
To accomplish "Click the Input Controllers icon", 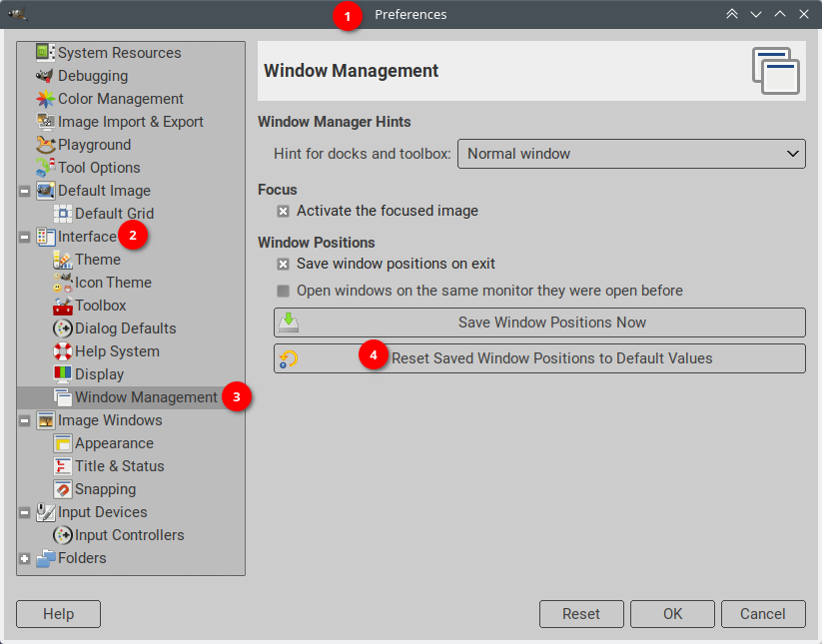I will [x=62, y=535].
